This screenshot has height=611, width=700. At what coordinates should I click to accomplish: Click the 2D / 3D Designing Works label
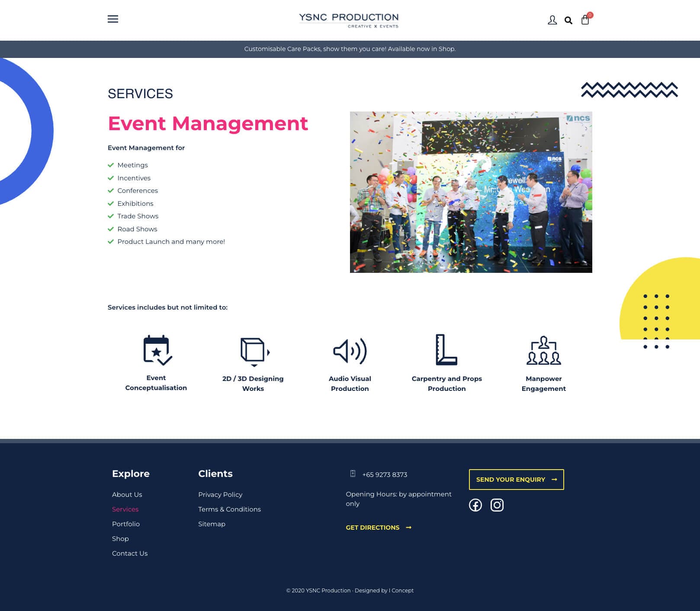(x=253, y=384)
